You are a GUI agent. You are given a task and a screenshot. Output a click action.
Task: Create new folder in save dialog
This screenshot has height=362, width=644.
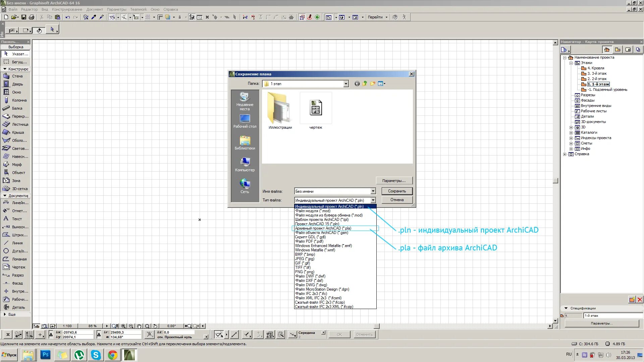(373, 83)
